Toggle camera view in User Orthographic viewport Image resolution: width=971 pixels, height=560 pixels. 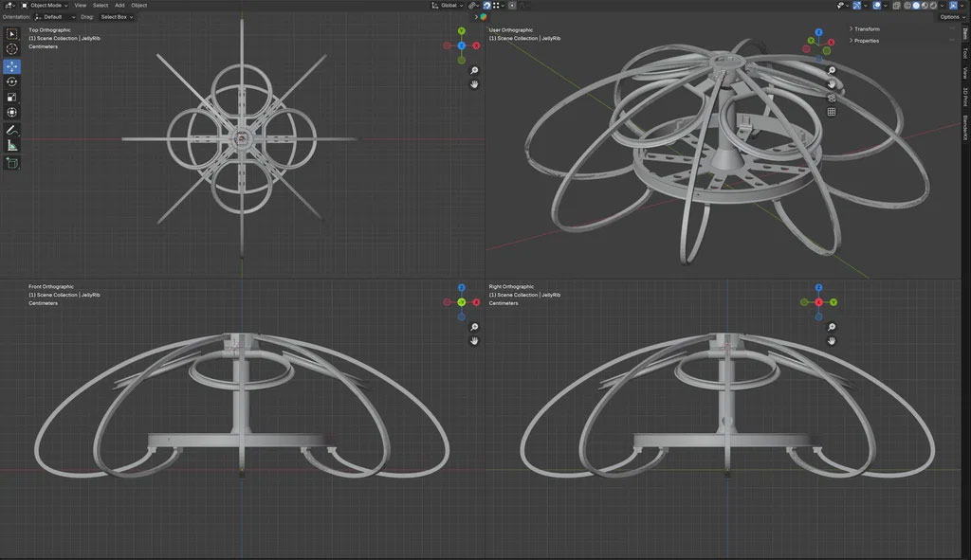832,98
